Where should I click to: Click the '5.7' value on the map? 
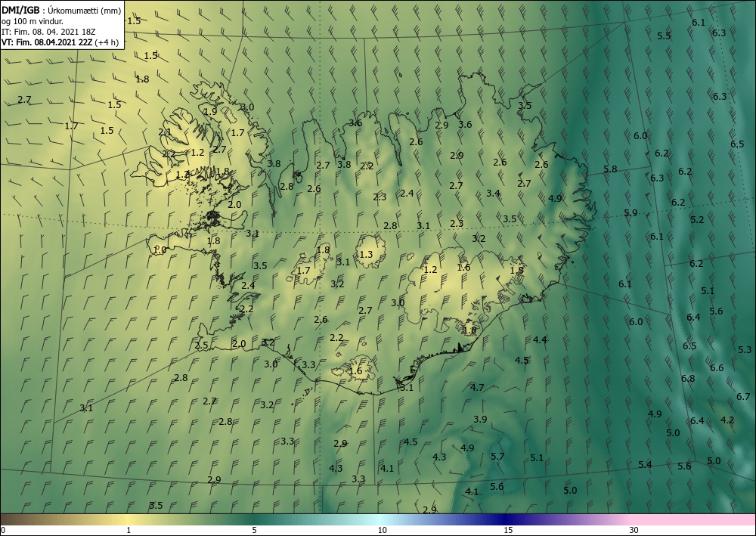(x=497, y=456)
